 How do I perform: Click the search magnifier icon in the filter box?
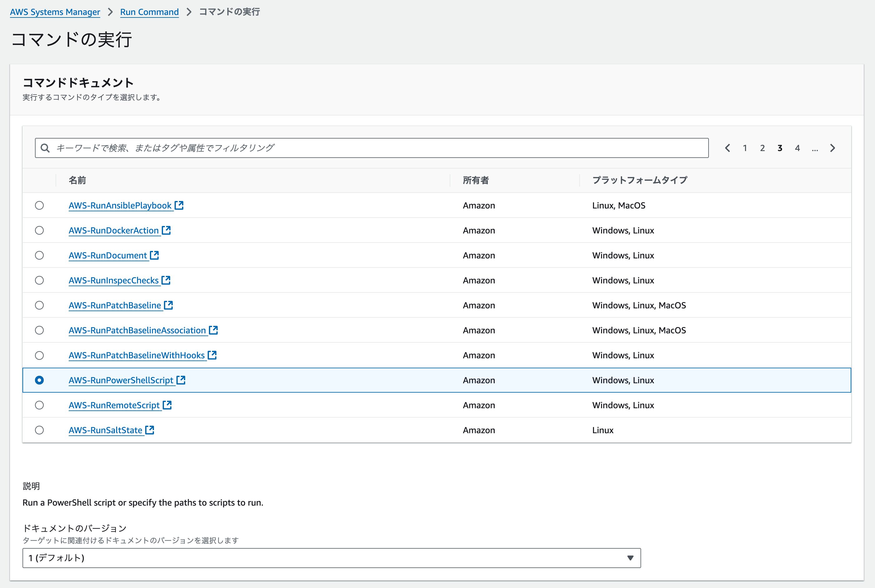pos(45,148)
